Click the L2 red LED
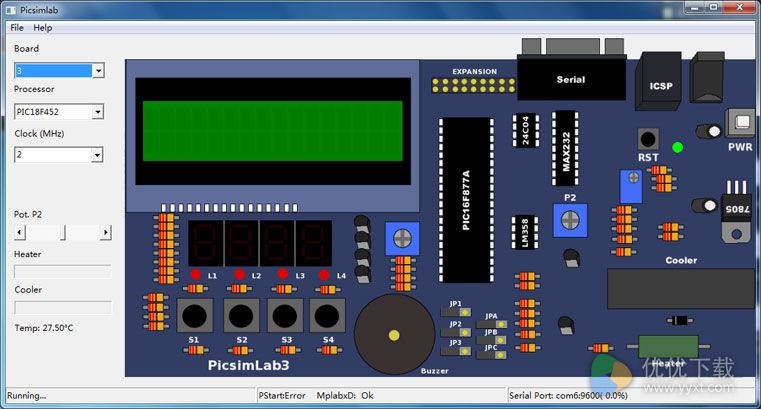This screenshot has width=761, height=409. pyautogui.click(x=239, y=275)
